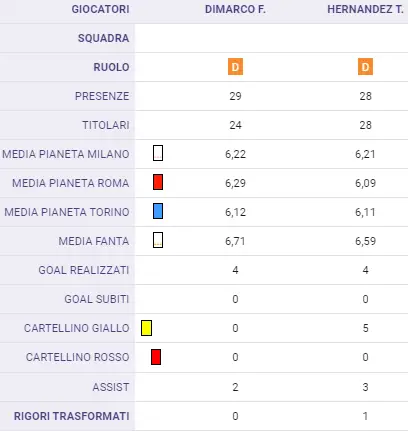The width and height of the screenshot is (408, 431).
Task: Click the orange D role badge for Hernandez
Action: tap(365, 67)
